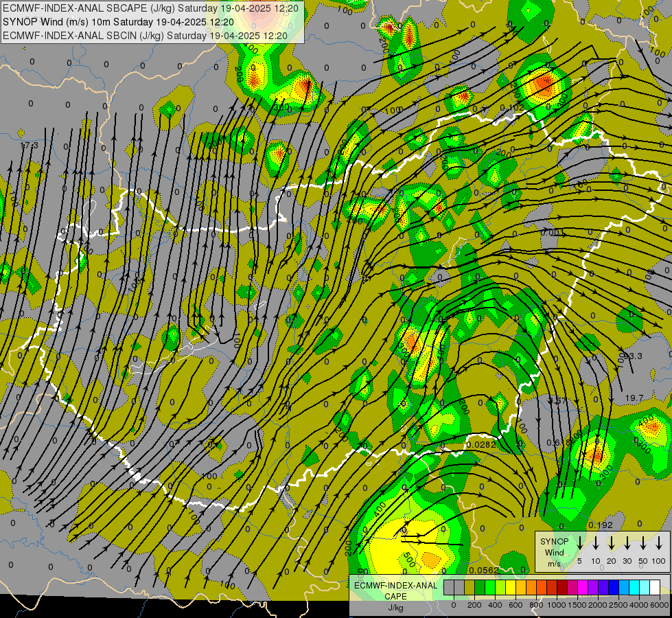Image resolution: width=672 pixels, height=618 pixels.
Task: Click the 1500 tick label on CAPE scale
Action: [x=577, y=605]
